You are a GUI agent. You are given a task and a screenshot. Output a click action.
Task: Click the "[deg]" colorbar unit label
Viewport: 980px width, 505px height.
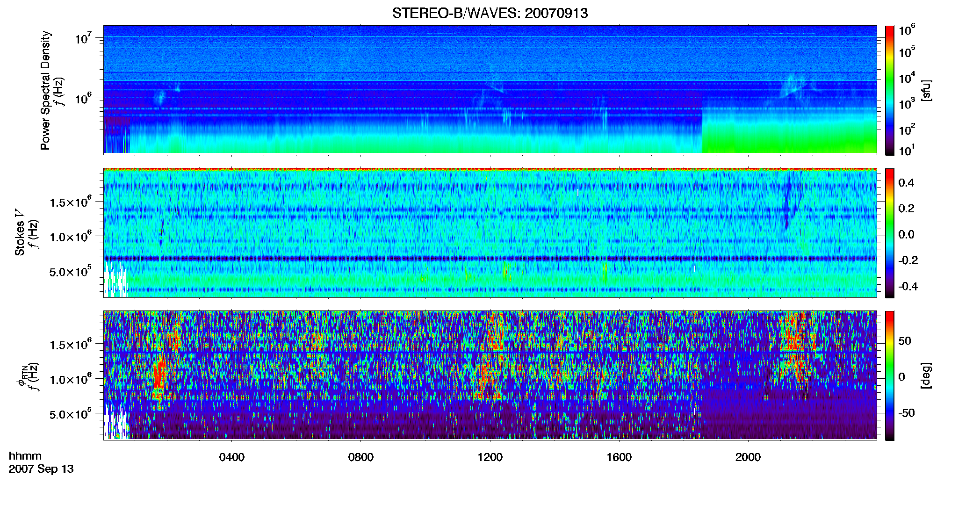(x=926, y=375)
